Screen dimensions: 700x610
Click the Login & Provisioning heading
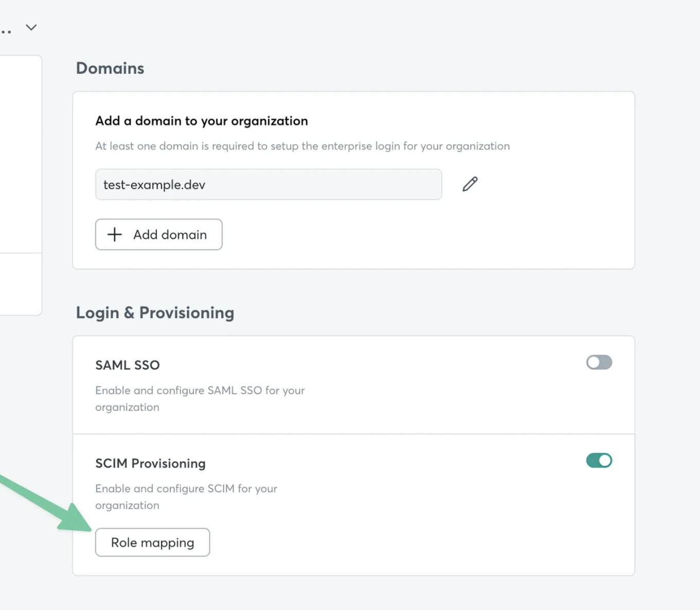(x=155, y=313)
